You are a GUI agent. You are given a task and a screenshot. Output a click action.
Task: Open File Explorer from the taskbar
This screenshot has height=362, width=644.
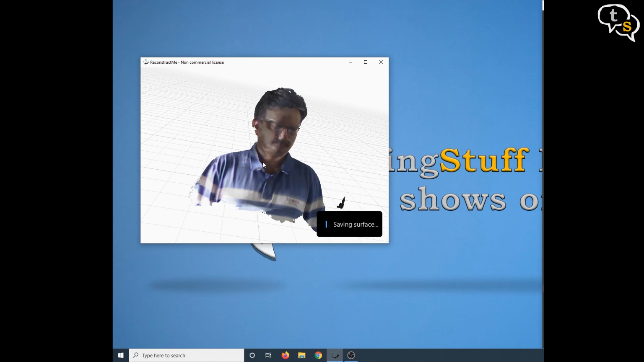point(302,355)
